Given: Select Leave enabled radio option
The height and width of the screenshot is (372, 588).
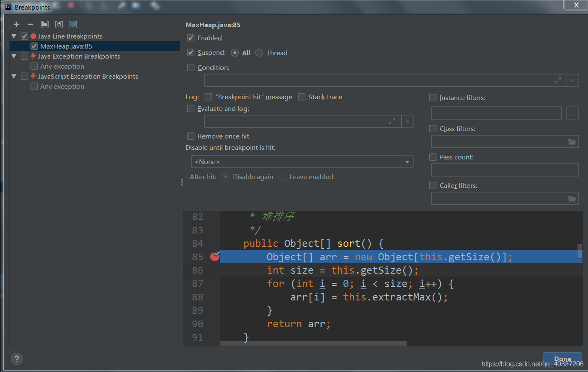Looking at the screenshot, I should coord(282,177).
